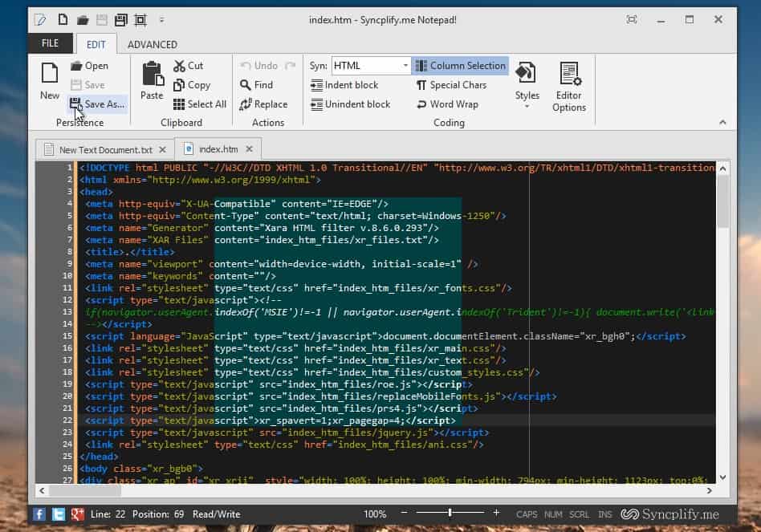Click the CAPS indicator in status bar
The image size is (761, 532).
[x=527, y=514]
